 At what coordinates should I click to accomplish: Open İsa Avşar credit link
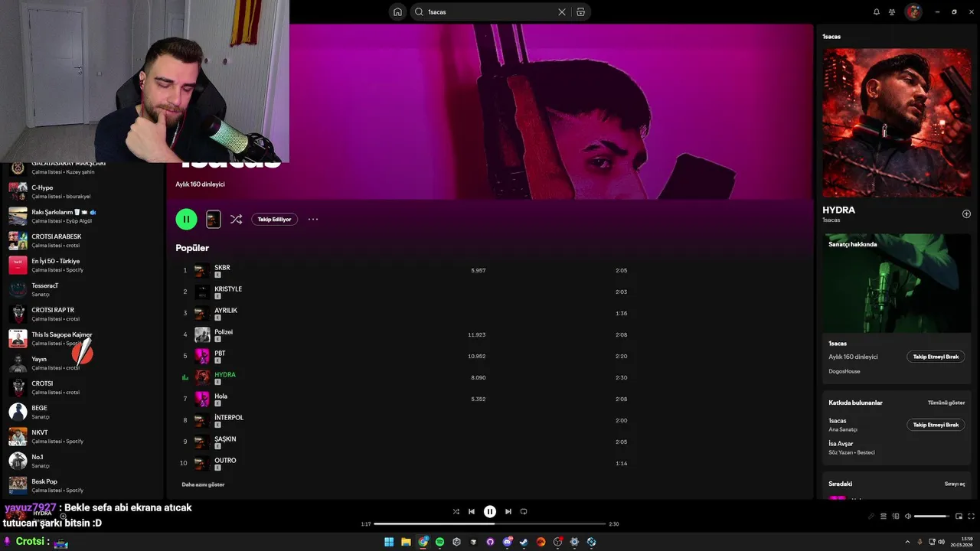(x=841, y=444)
